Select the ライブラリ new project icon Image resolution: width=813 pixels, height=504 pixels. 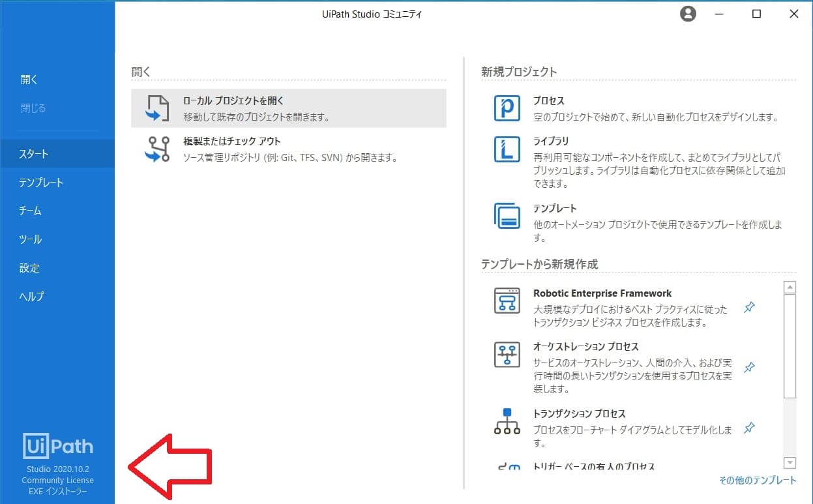pos(507,149)
